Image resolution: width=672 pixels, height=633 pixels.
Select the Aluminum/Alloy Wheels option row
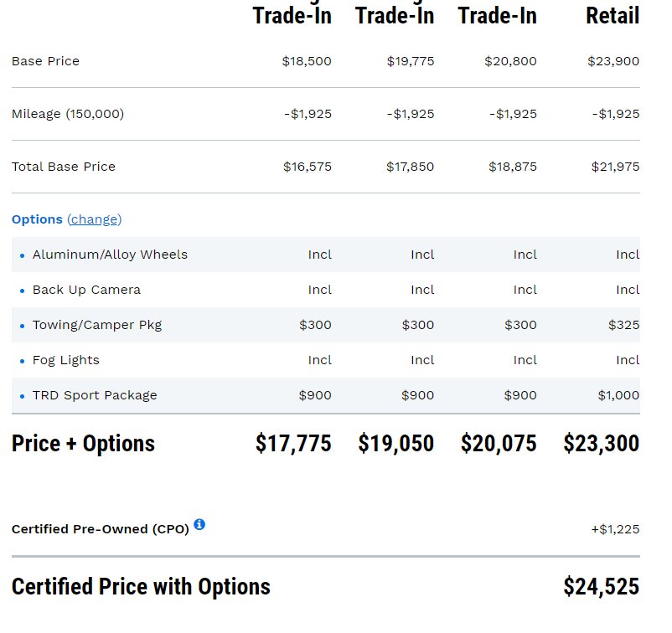coord(110,255)
